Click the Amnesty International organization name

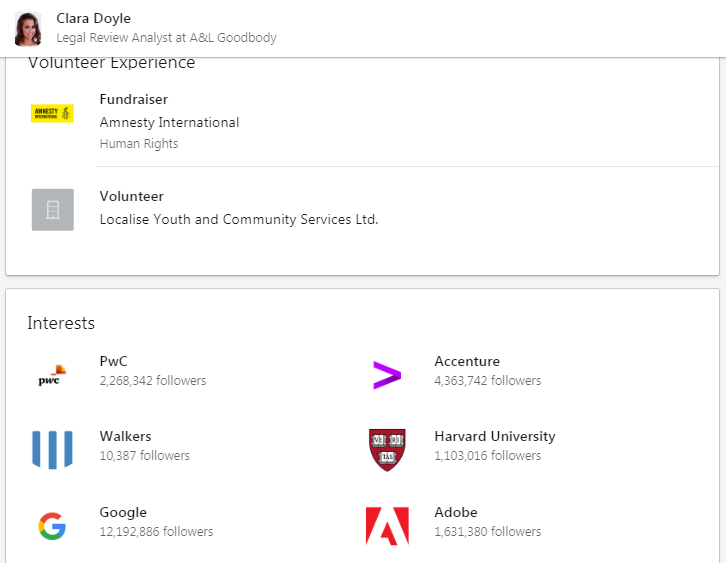point(169,122)
